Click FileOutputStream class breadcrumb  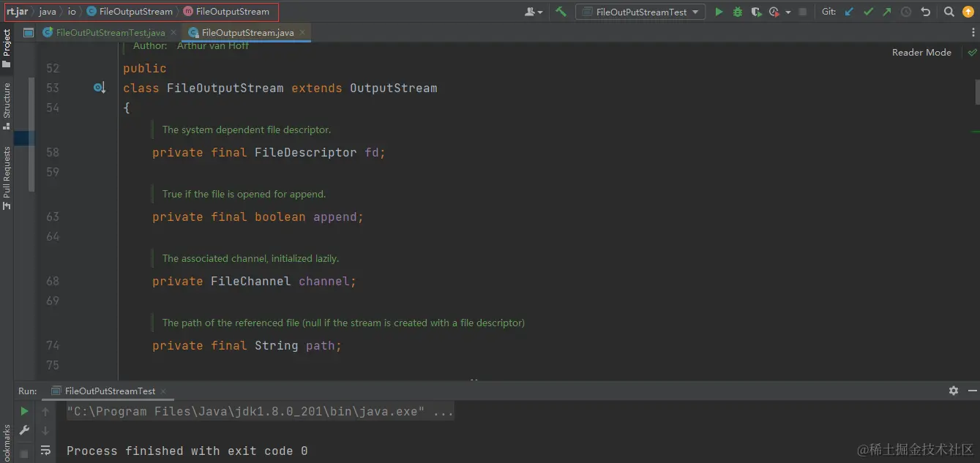pyautogui.click(x=130, y=12)
